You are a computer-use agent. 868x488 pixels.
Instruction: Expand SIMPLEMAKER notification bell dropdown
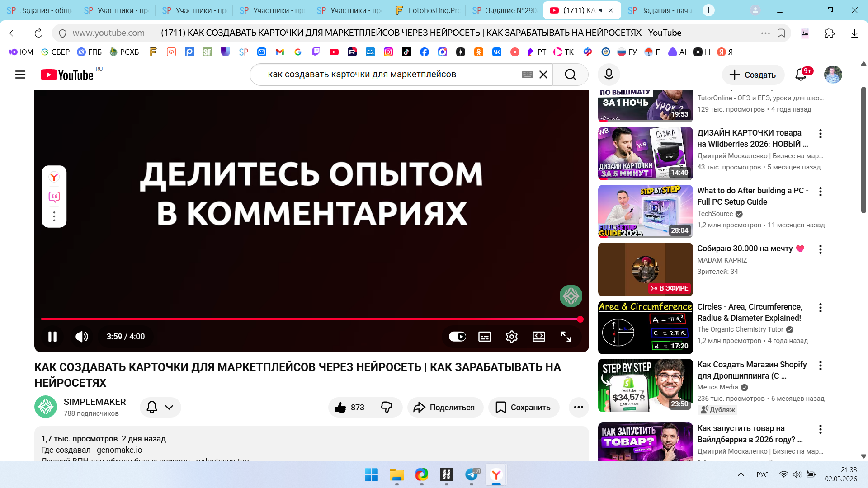pos(160,407)
